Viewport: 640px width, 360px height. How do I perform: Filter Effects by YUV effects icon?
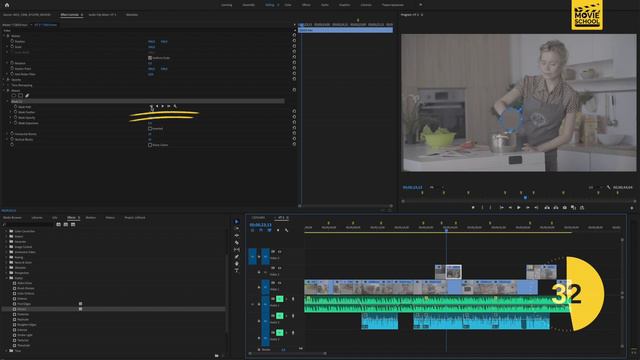point(73,224)
